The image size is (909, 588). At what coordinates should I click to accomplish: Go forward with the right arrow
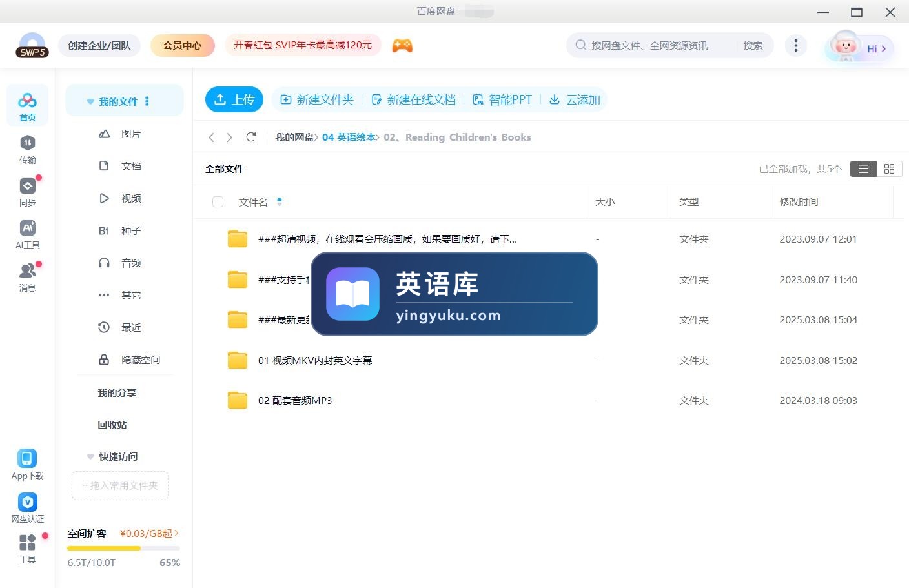(x=230, y=137)
